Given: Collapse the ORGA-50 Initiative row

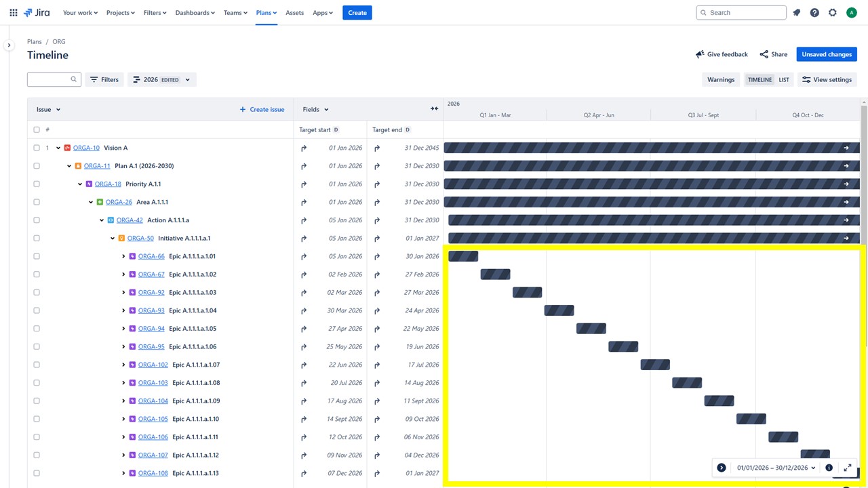Looking at the screenshot, I should [113, 239].
